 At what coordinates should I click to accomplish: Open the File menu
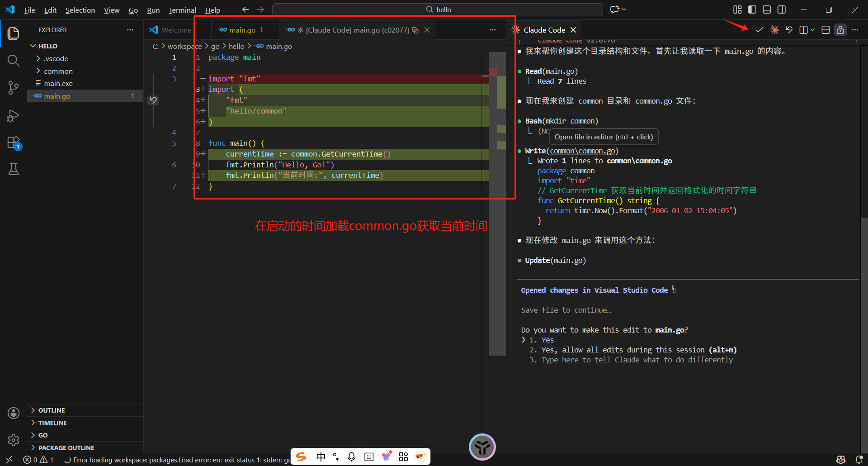click(29, 10)
